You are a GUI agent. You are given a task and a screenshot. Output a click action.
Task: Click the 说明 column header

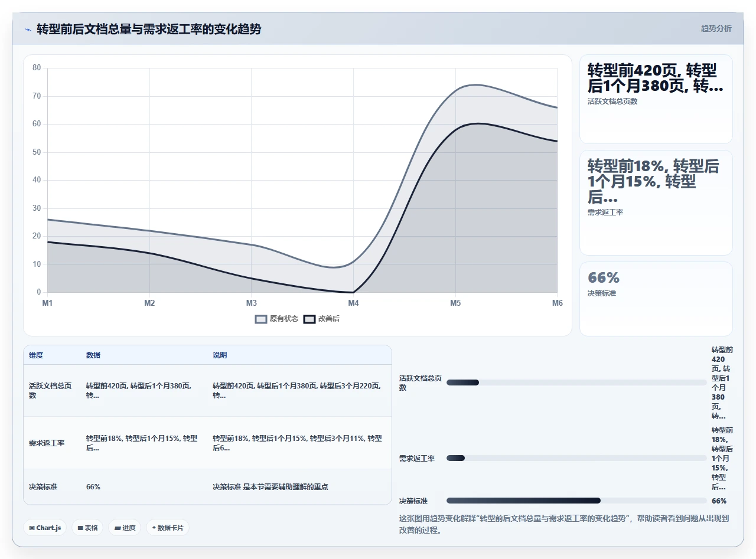[220, 355]
